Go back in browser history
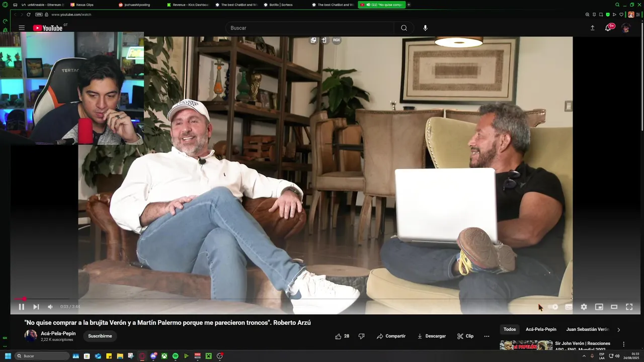Image resolution: width=644 pixels, height=362 pixels. pos(15,15)
